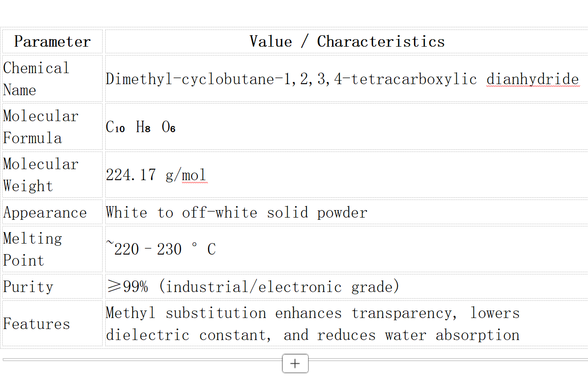588x392 pixels.
Task: Select the 'Appearance' label cell
Action: (45, 213)
